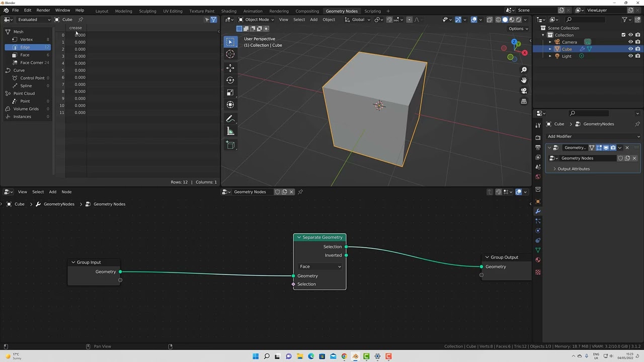The width and height of the screenshot is (644, 362).
Task: Open the Modifier Properties tab (wrench icon)
Action: 538,211
